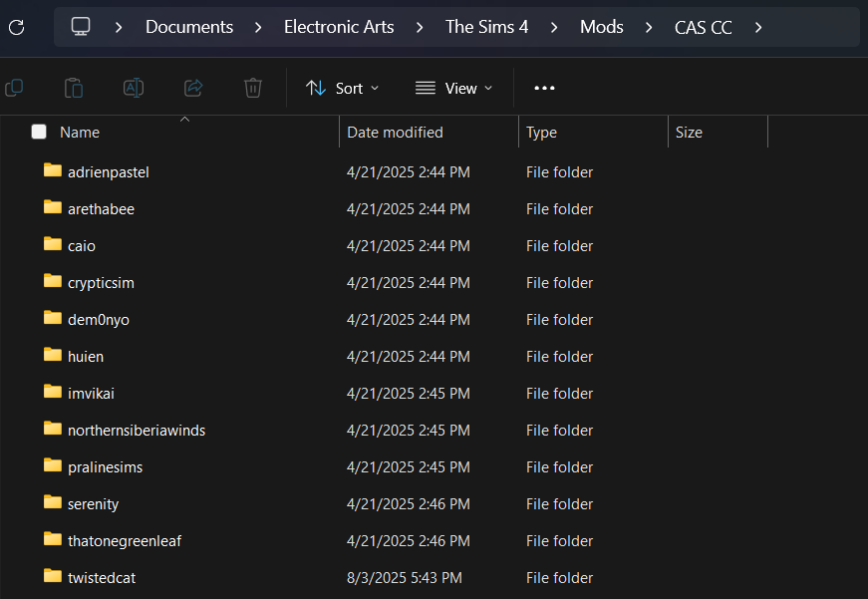Click the Delete trash icon
The image size is (868, 599).
253,88
